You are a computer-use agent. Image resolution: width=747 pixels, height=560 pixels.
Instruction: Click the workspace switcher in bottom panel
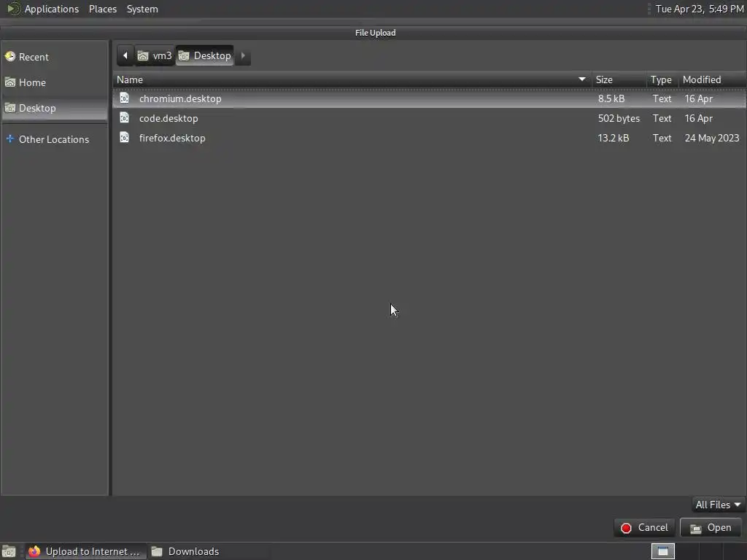point(663,551)
